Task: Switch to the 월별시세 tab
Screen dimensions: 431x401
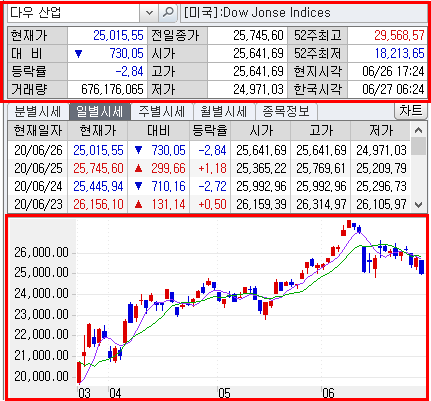Action: [x=223, y=112]
